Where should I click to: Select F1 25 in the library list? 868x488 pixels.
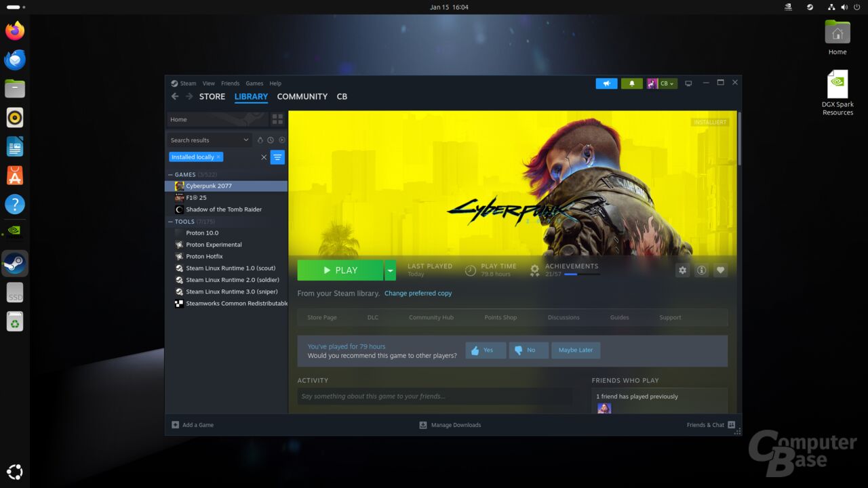pyautogui.click(x=226, y=198)
